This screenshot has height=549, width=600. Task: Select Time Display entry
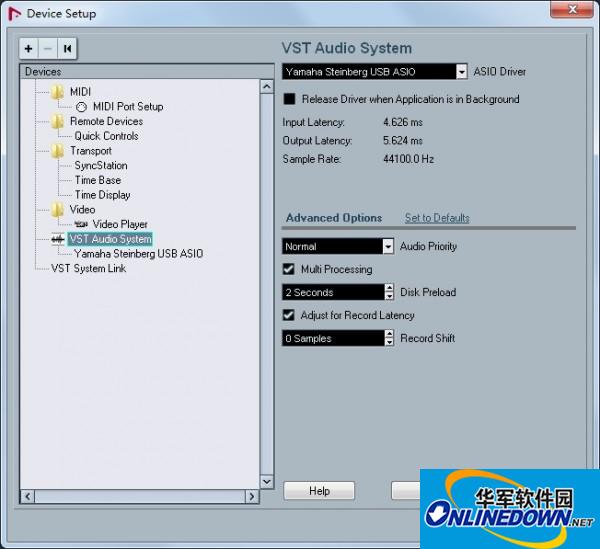[x=103, y=195]
